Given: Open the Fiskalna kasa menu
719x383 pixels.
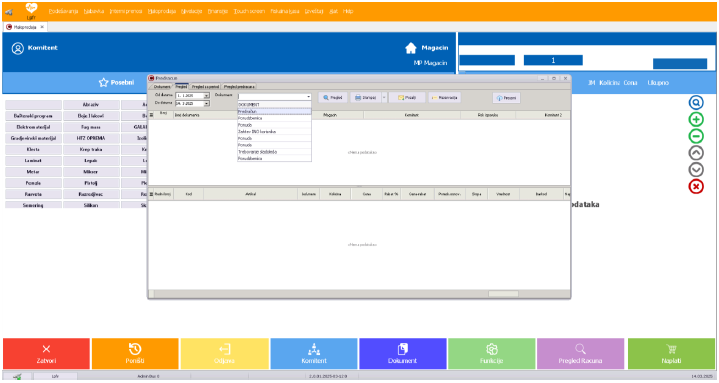Looking at the screenshot, I should (285, 11).
